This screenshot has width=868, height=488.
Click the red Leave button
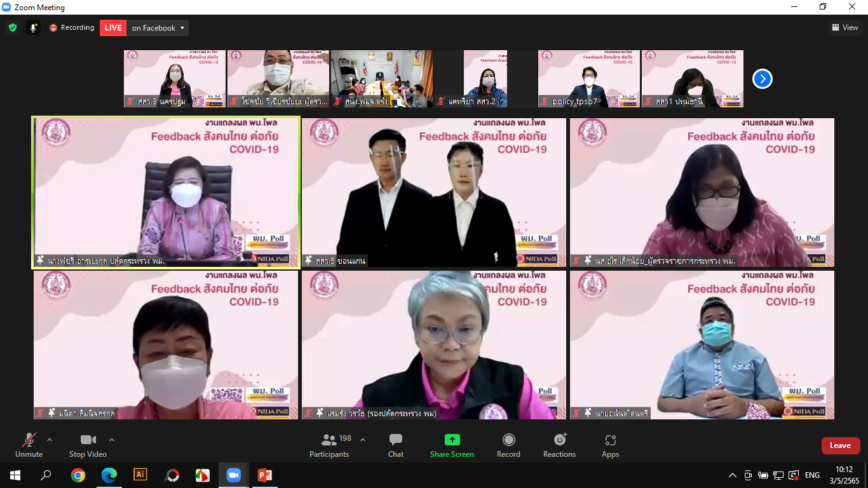tap(840, 445)
